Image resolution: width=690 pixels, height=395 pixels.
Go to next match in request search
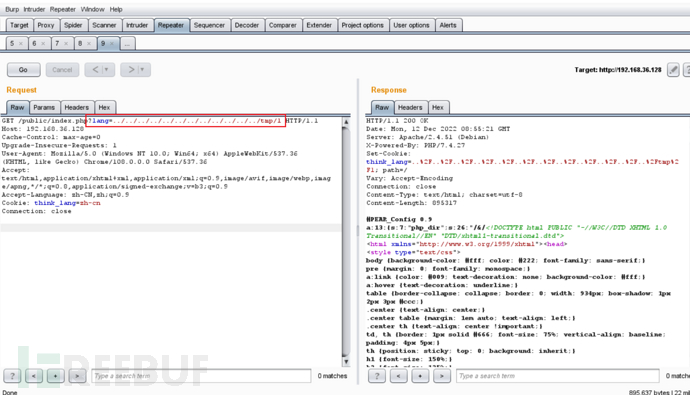77,376
